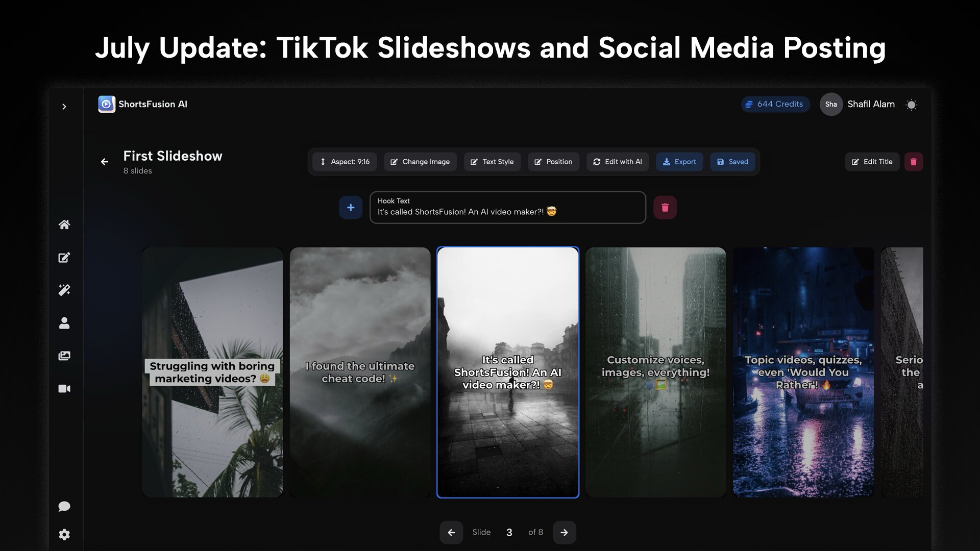Select the 'Topic videos, quizzes' slide
Screen dimensions: 980x551
coord(803,372)
